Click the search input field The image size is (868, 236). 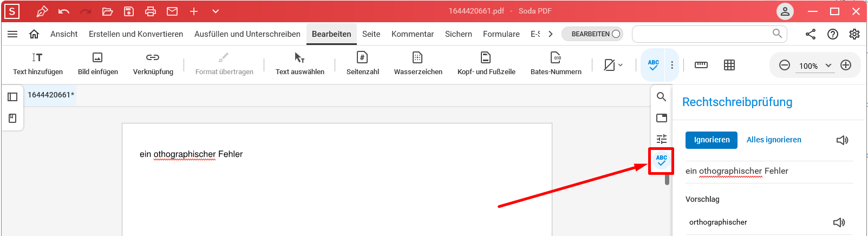[x=701, y=34]
